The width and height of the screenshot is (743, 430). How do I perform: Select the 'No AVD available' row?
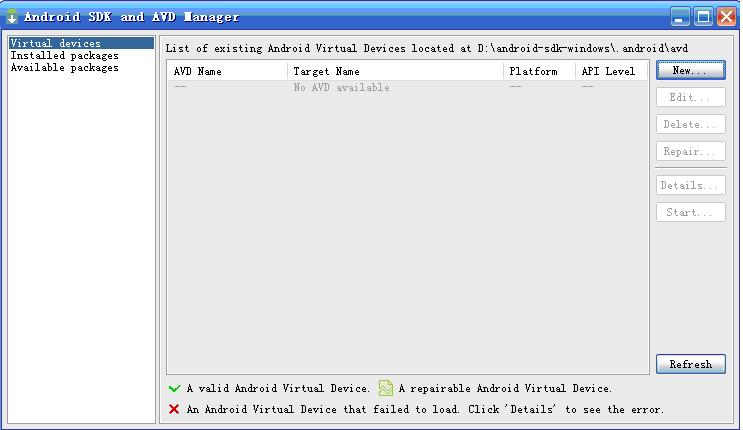408,87
